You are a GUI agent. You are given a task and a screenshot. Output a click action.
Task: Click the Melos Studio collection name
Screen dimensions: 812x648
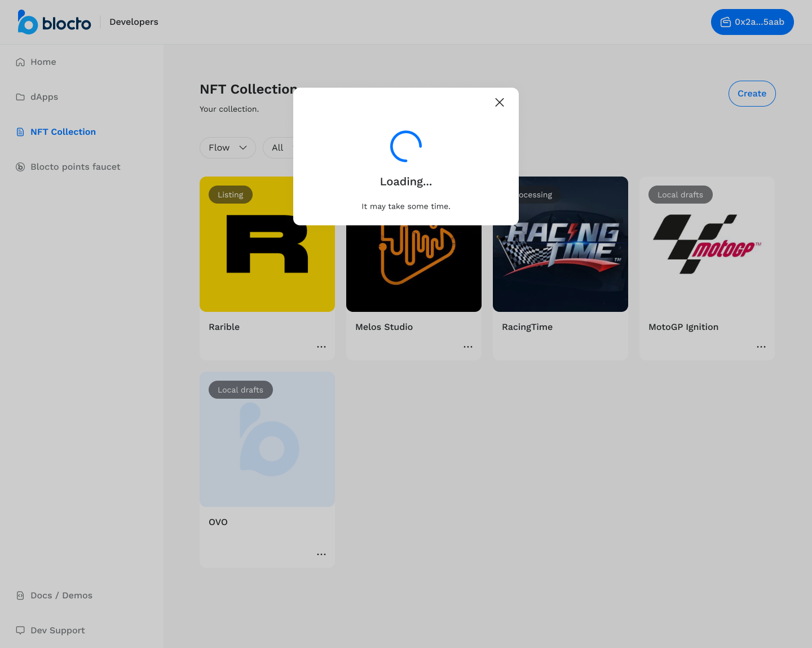[x=384, y=327]
